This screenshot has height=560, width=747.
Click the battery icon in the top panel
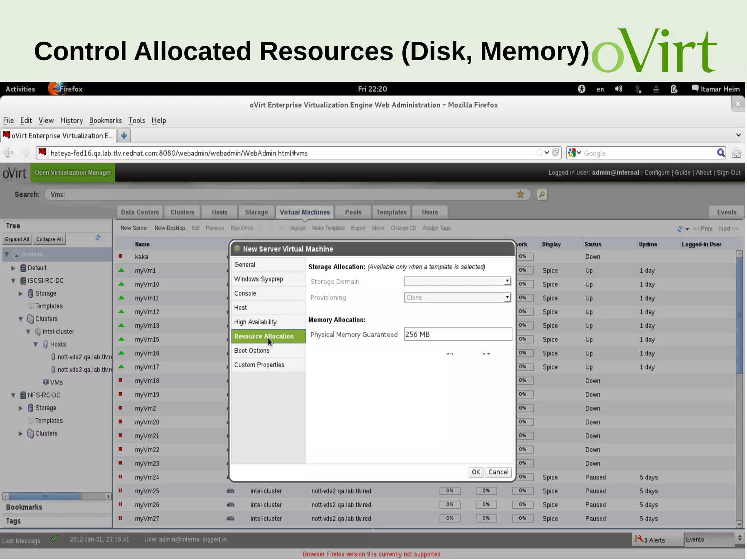tap(674, 89)
